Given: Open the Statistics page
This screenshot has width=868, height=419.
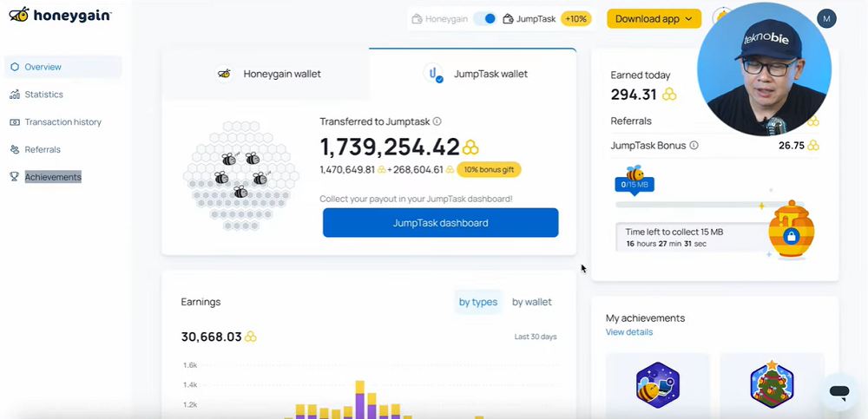Looking at the screenshot, I should point(43,95).
